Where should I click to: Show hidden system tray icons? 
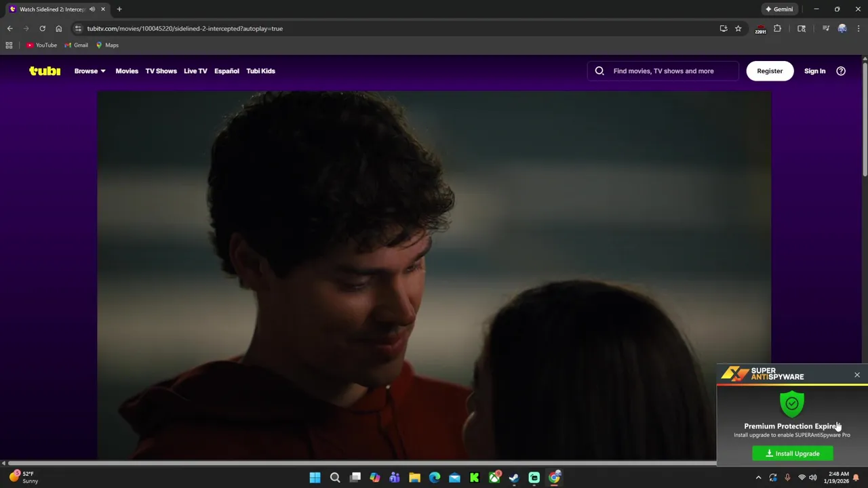tap(758, 478)
